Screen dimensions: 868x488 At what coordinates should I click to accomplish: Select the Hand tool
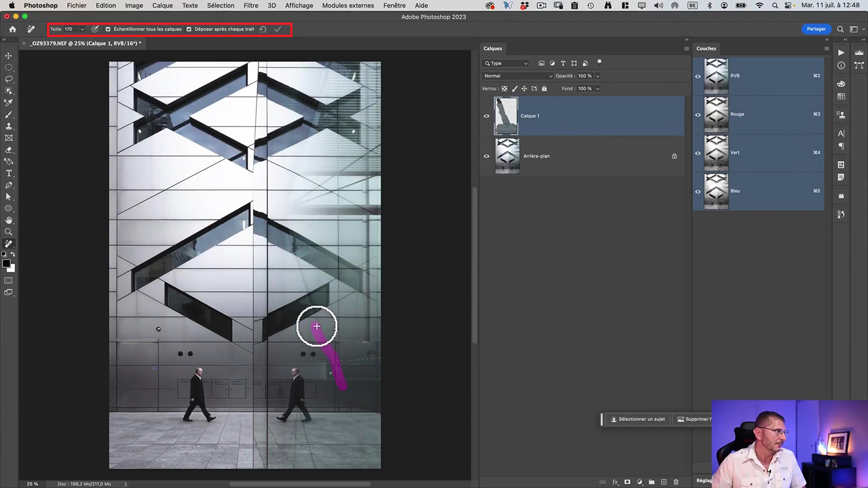click(x=9, y=220)
